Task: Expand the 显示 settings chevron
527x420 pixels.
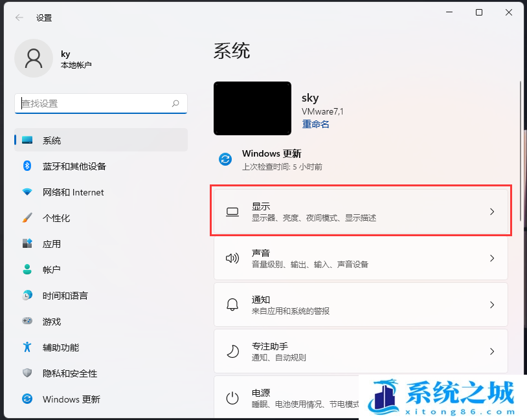Action: click(x=492, y=212)
